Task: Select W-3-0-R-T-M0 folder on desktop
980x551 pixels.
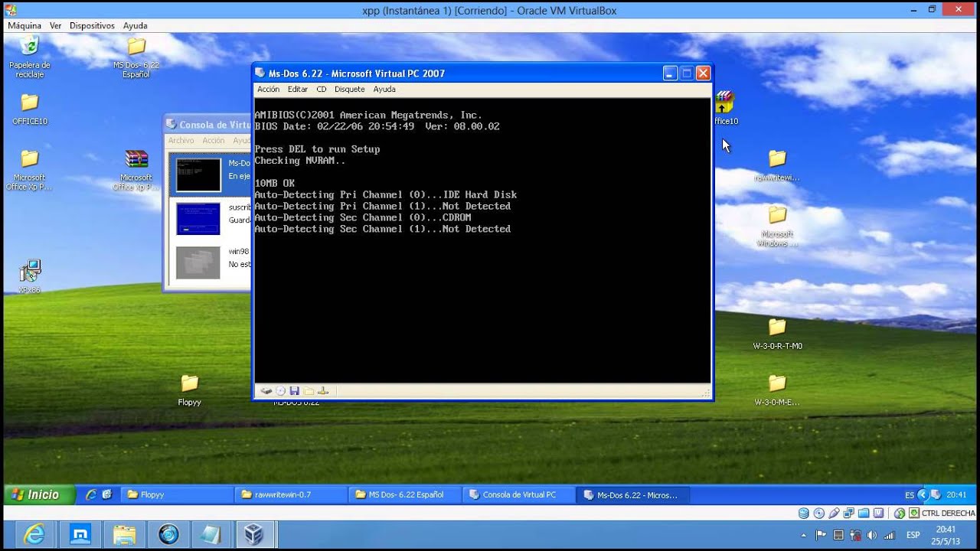Action: [777, 334]
